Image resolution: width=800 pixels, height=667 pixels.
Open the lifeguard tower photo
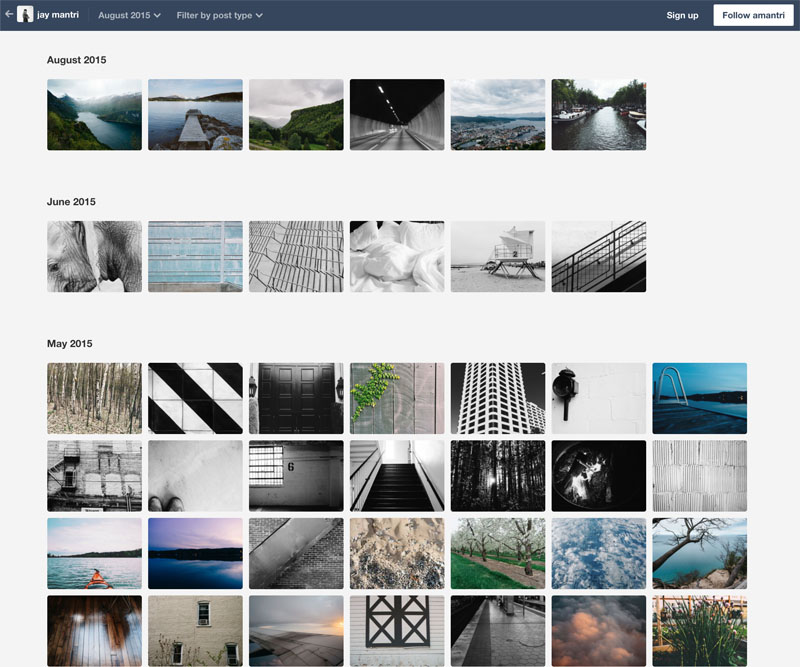tap(498, 257)
